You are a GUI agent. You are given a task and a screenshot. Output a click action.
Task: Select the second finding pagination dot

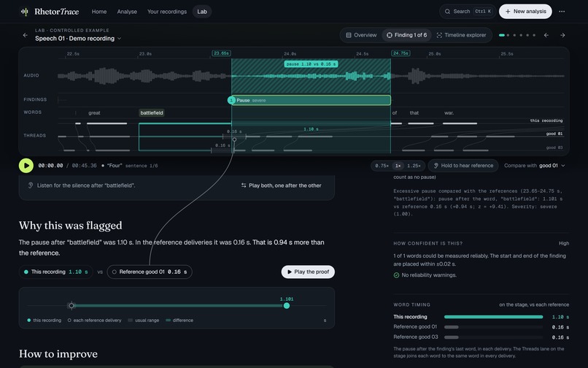coord(508,35)
